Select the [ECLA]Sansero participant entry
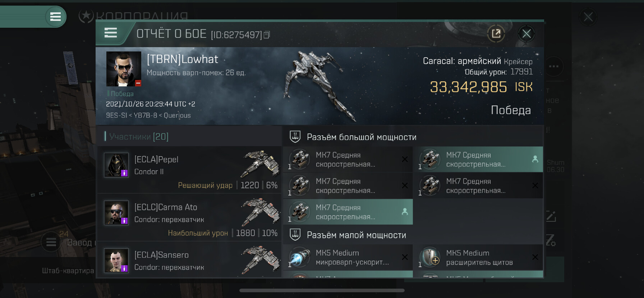This screenshot has height=298, width=644. (x=189, y=260)
